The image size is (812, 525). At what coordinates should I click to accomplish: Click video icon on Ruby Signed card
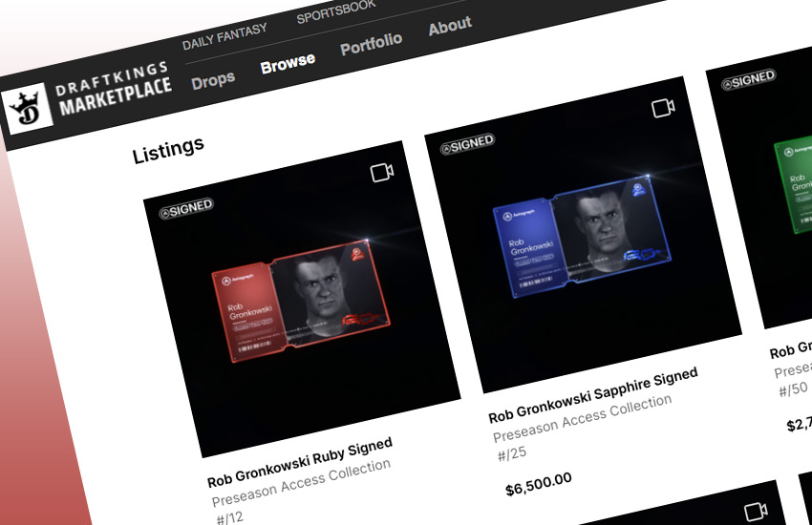tap(382, 172)
